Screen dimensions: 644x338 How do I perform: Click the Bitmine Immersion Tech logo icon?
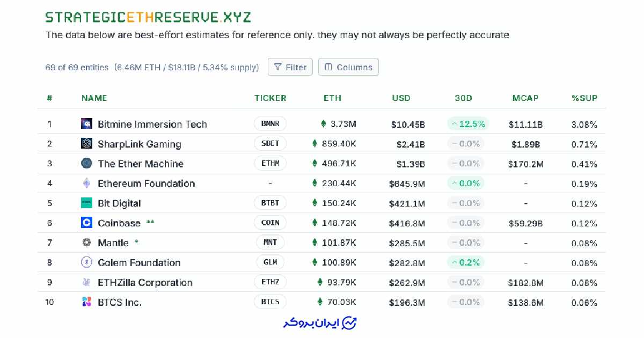86,124
